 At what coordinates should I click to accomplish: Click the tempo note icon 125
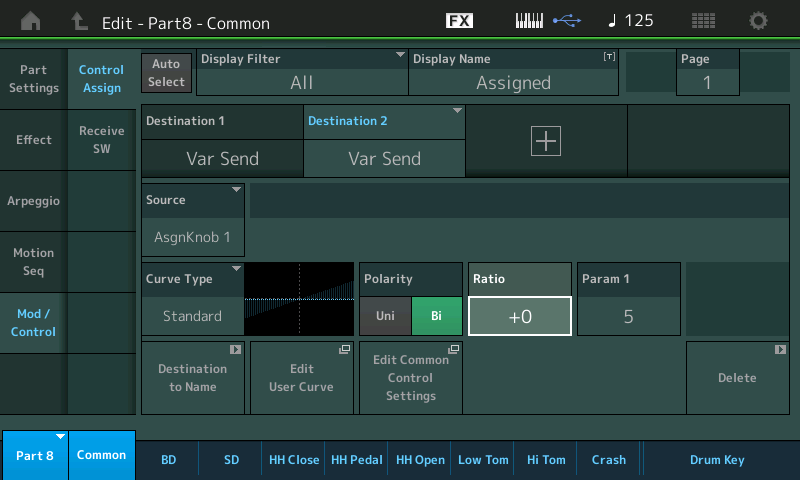point(630,21)
